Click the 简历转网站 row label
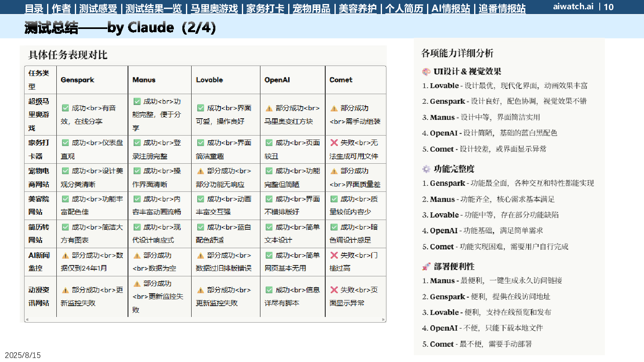Image resolution: width=644 pixels, height=362 pixels. (39, 233)
